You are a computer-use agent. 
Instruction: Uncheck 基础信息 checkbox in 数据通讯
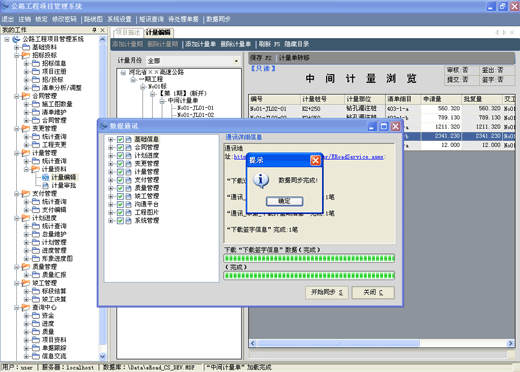[x=120, y=139]
